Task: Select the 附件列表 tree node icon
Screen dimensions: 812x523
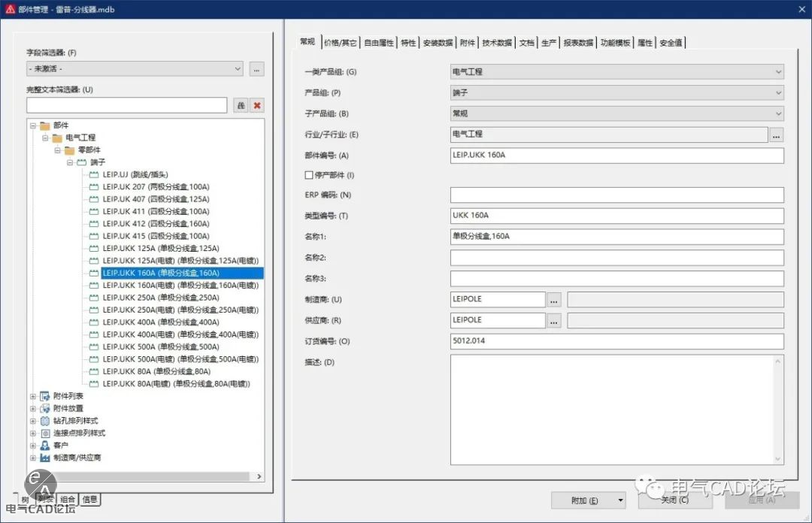Action: point(45,396)
